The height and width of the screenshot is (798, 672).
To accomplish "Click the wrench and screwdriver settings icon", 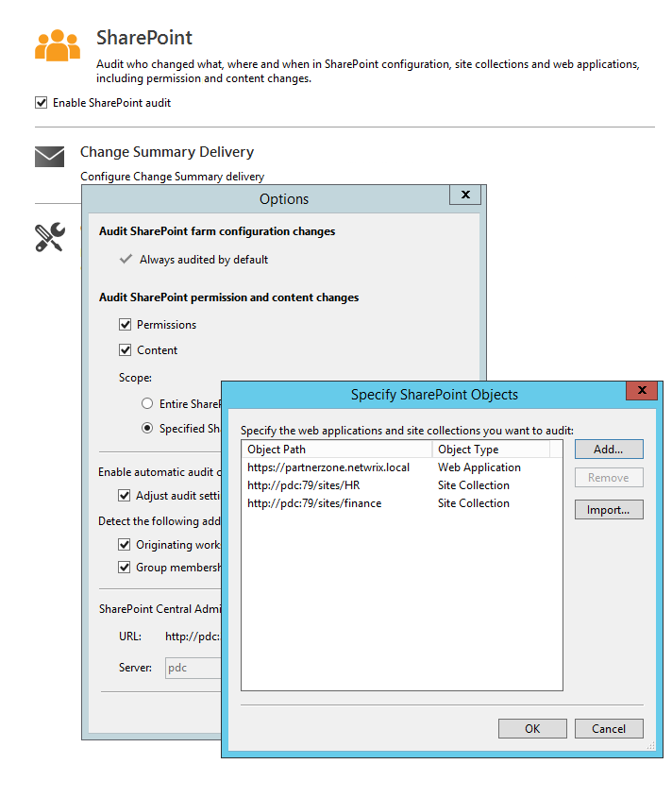I will point(50,237).
